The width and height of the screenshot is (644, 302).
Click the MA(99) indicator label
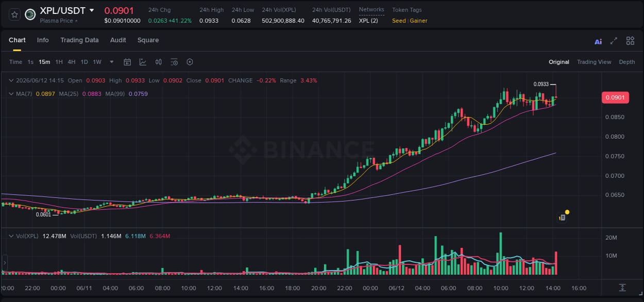click(x=114, y=94)
